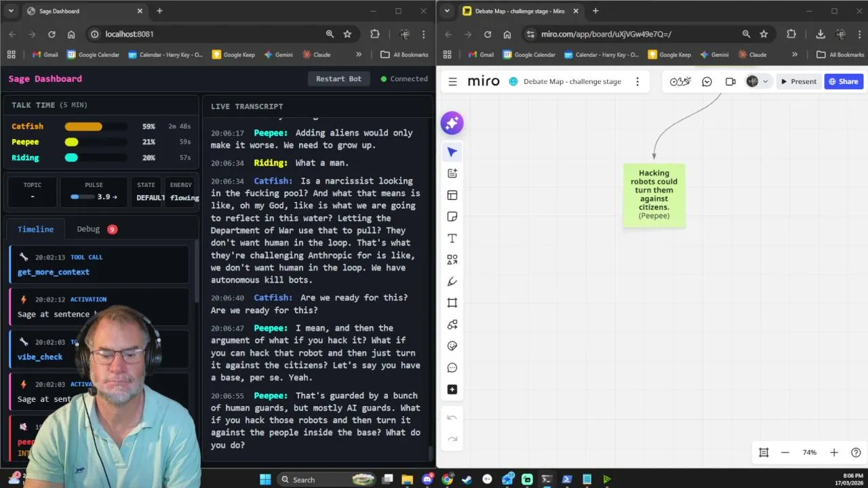The image size is (868, 488).
Task: Click the Pulse 3.9 meter bar
Action: click(x=83, y=197)
